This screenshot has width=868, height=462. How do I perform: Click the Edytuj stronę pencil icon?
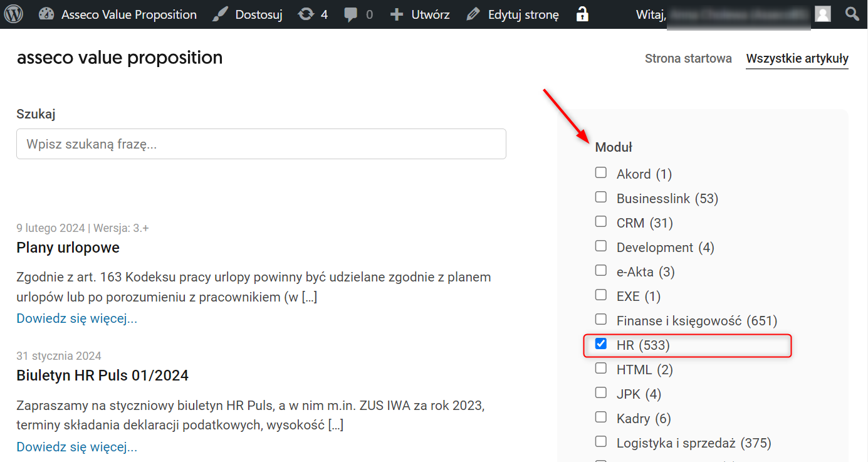pyautogui.click(x=474, y=14)
